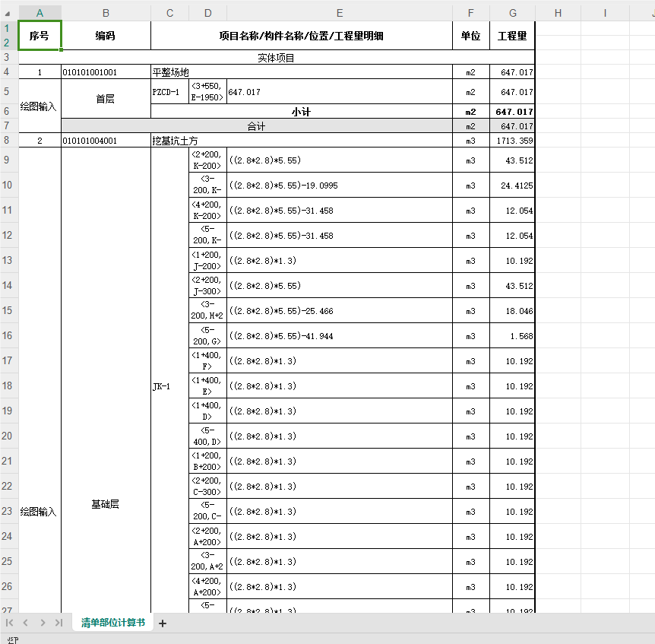This screenshot has height=644, width=655.
Task: Select formula ((2.8*2.8)*5.55)-41.944
Action: [340, 335]
